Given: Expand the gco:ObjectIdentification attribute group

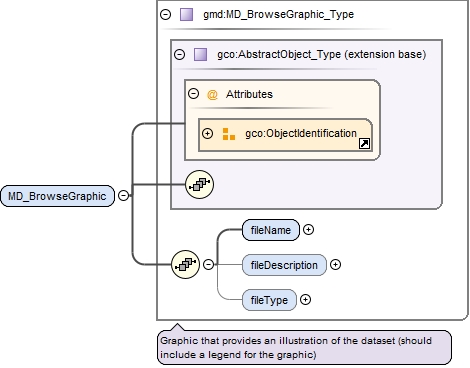Looking at the screenshot, I should click(207, 134).
